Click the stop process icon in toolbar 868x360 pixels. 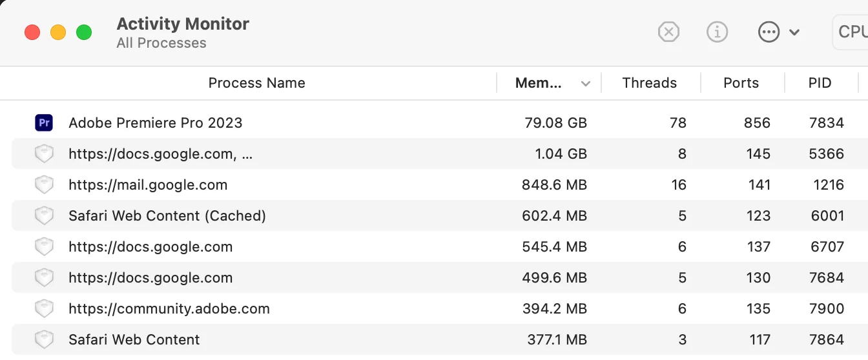click(x=668, y=32)
